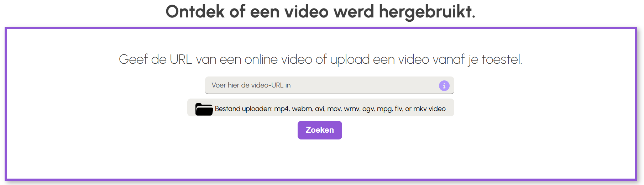Click the Zoeken button
The image size is (644, 185).
tap(320, 130)
